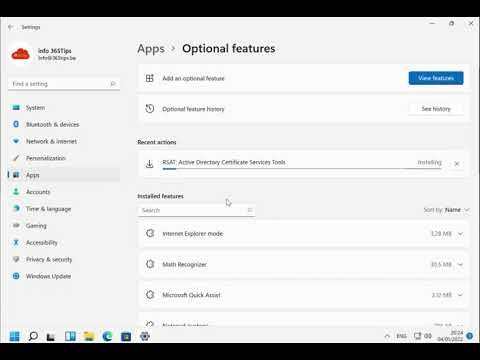Click the Network wifi icon in sidebar
The width and height of the screenshot is (480, 360).
[16, 141]
